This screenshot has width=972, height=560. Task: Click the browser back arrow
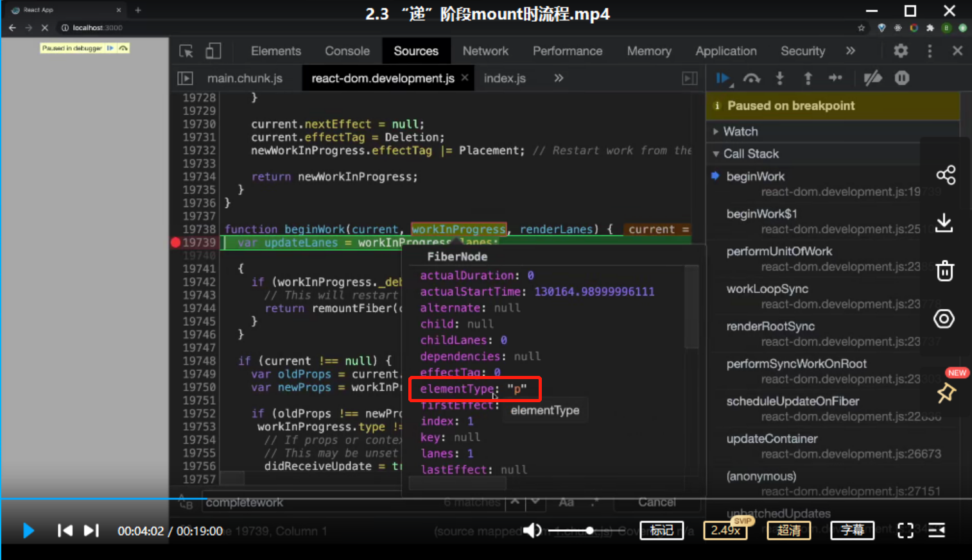[12, 28]
